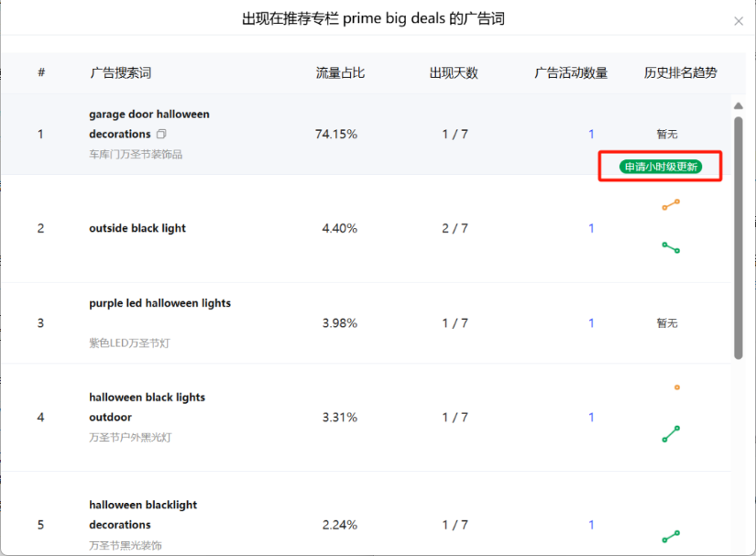Open green trend icon for halloween black lights outdoor
The width and height of the screenshot is (756, 556).
pos(671,434)
